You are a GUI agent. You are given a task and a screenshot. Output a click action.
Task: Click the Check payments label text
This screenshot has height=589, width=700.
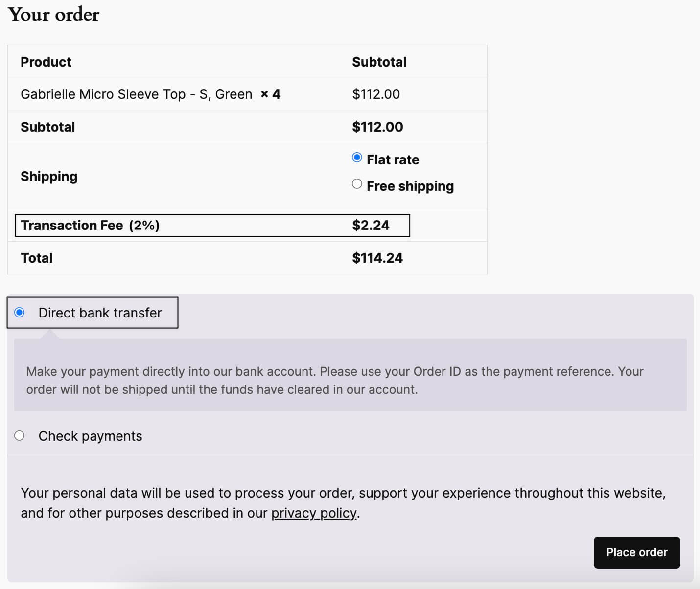pos(90,435)
